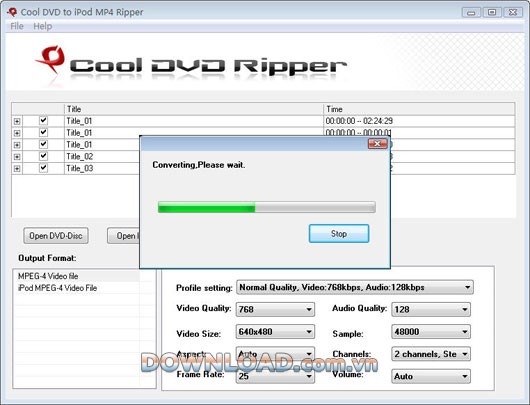
Task: Open the Video Size 640x480 dropdown
Action: (275, 332)
